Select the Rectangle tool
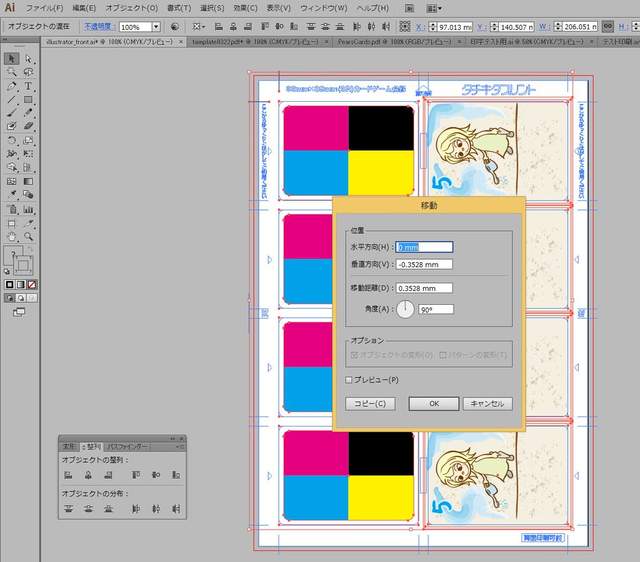 click(28, 100)
